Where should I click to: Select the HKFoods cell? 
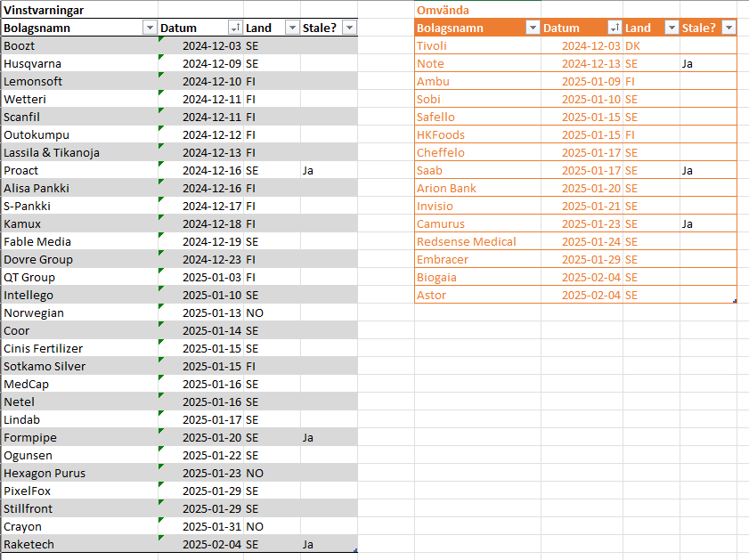click(477, 134)
